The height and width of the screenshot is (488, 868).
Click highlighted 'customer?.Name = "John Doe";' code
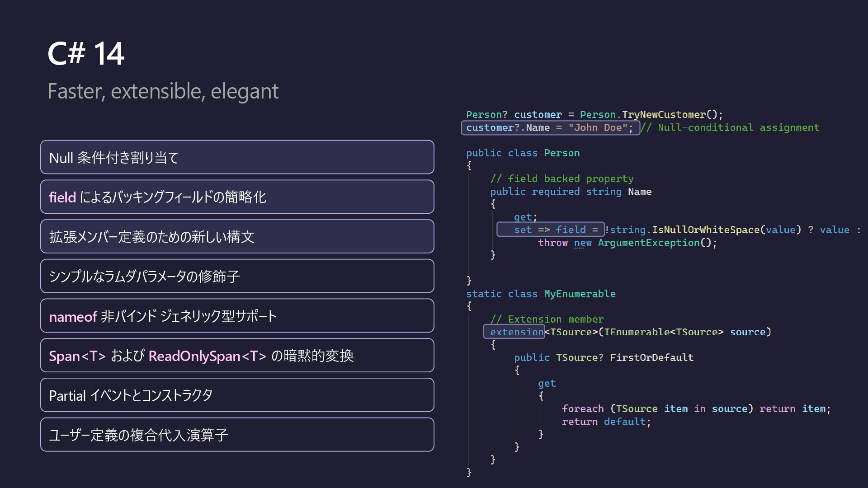550,128
